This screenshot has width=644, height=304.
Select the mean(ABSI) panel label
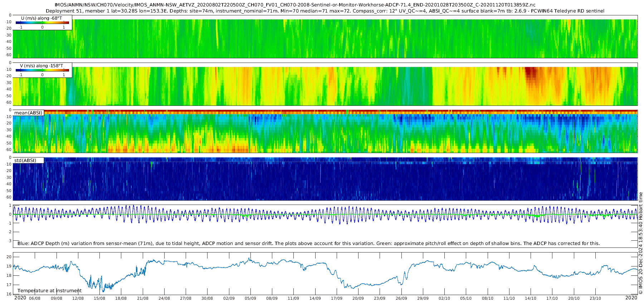[x=28, y=113]
